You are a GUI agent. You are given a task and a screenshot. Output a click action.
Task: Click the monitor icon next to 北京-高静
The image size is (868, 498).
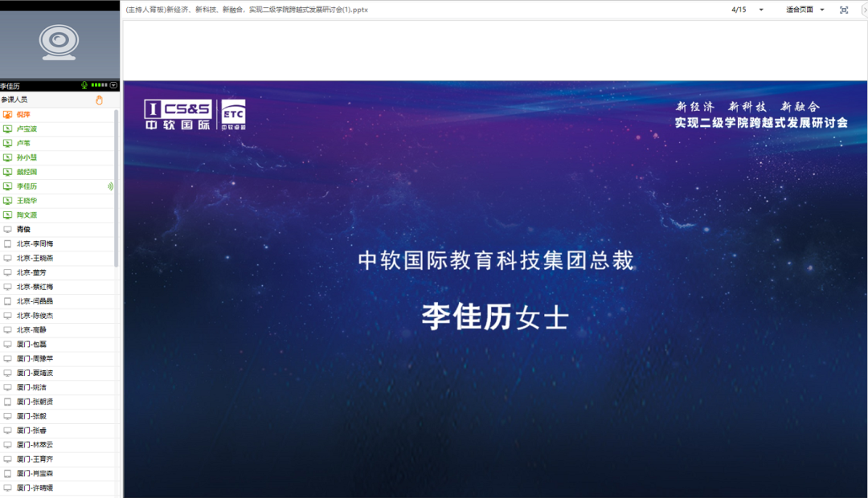click(8, 330)
